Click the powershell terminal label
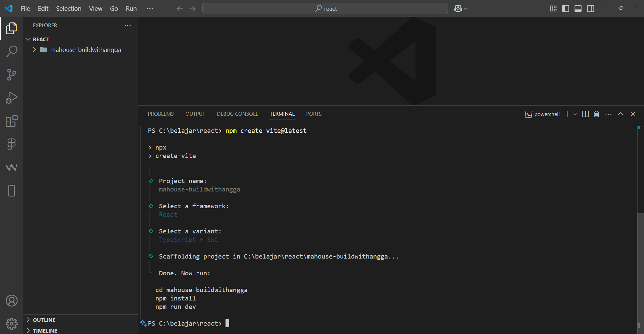Screen dimensions: 644x334 [x=547, y=114]
